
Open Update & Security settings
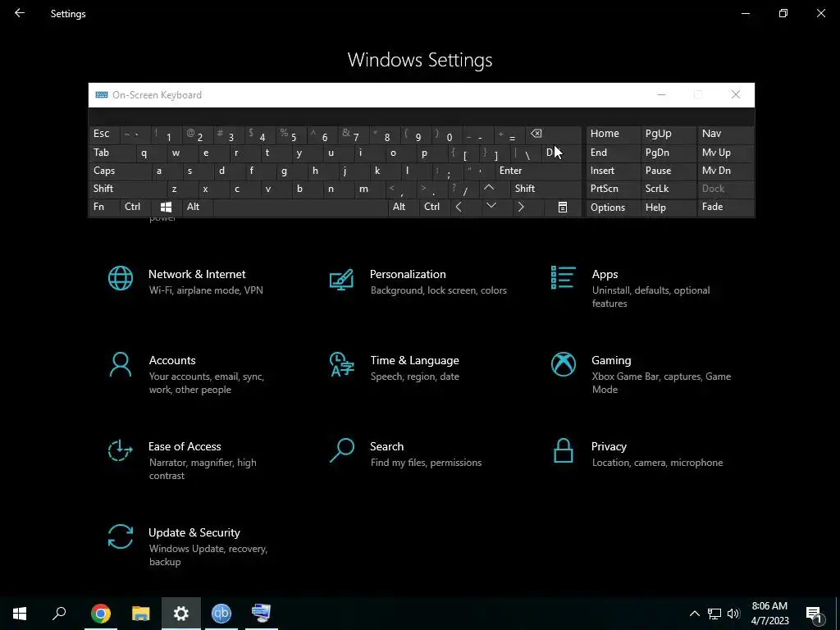[x=188, y=546]
